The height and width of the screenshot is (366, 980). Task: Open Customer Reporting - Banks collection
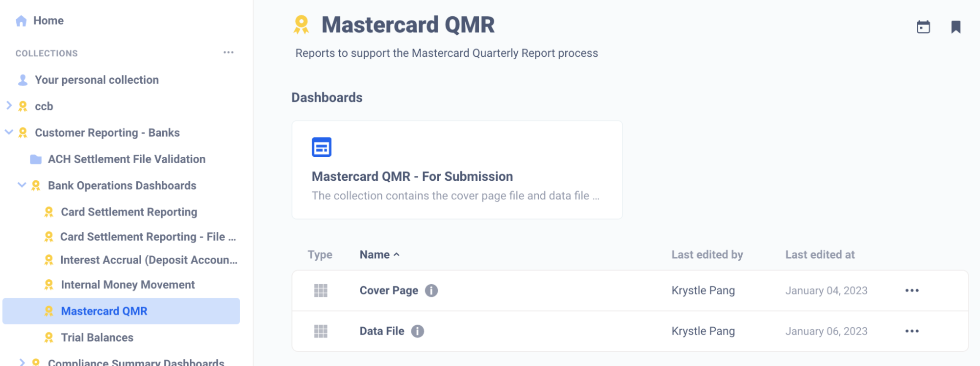[107, 133]
